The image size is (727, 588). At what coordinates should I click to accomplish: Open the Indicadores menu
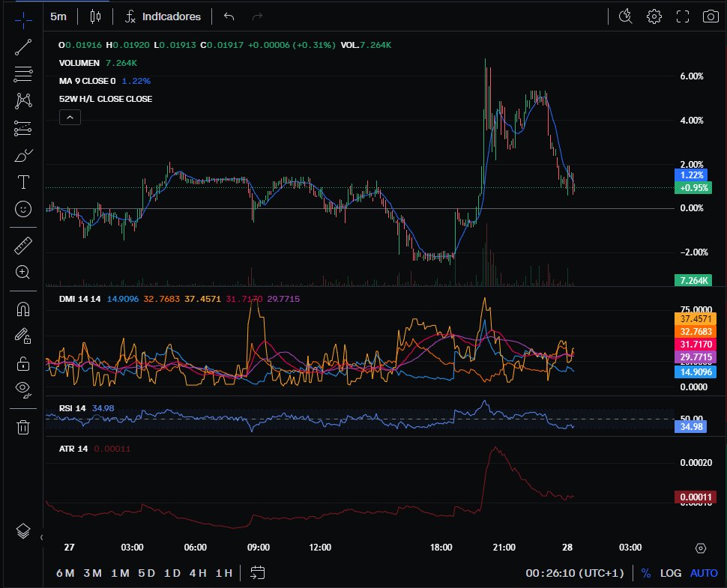point(163,16)
